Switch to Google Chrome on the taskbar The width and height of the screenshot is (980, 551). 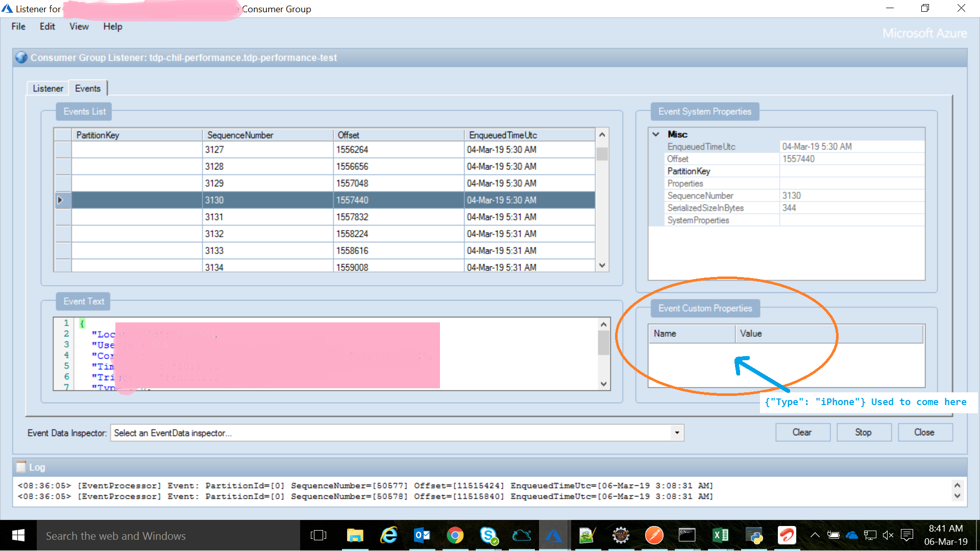pos(455,535)
